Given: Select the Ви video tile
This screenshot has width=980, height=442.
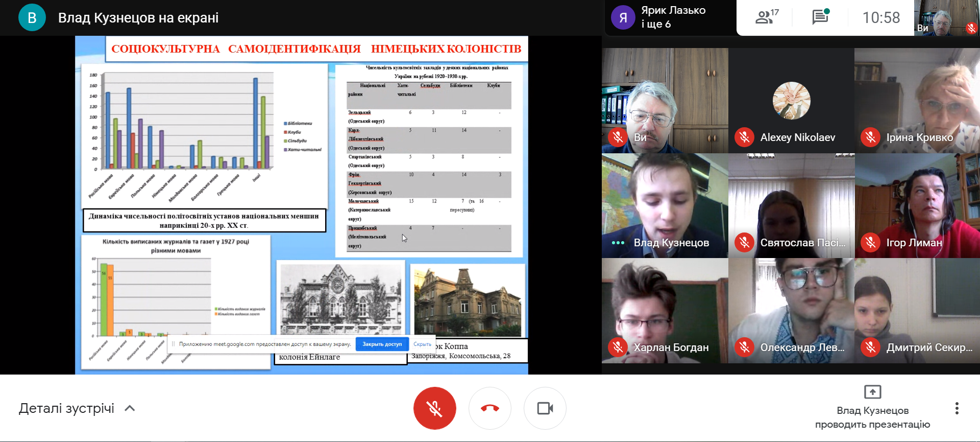Looking at the screenshot, I should 665,101.
